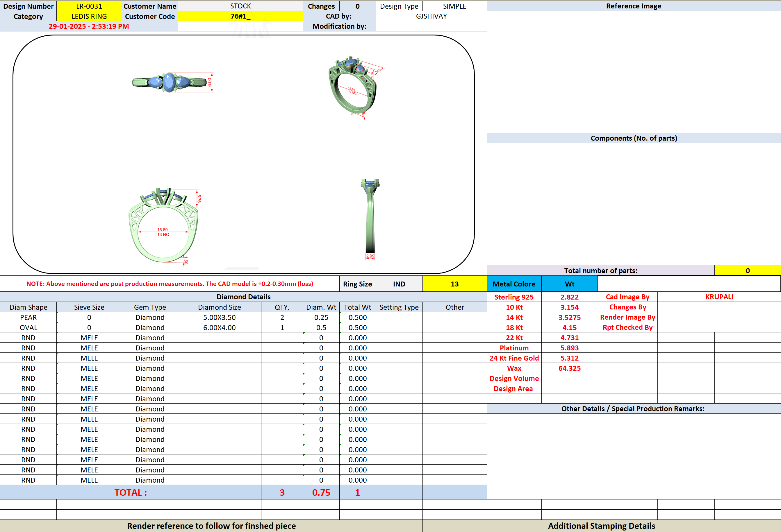Select the Render Image By label
The image size is (781, 532).
coord(627,317)
